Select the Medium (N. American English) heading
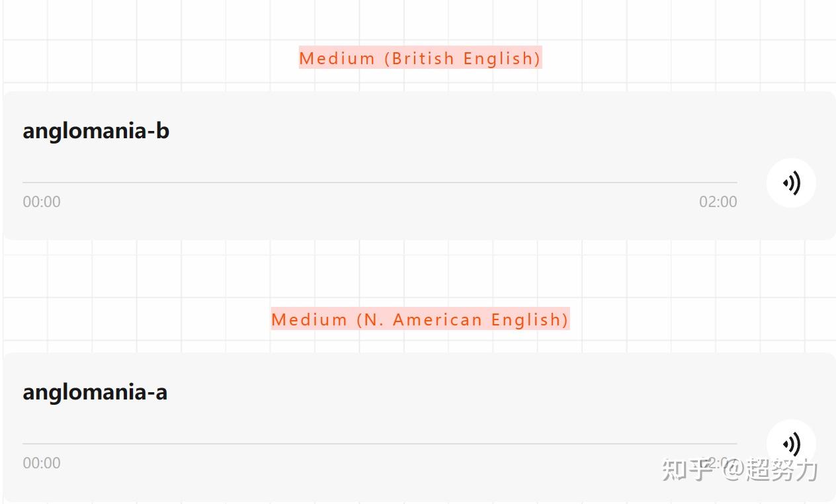This screenshot has height=504, width=840. pos(420,319)
